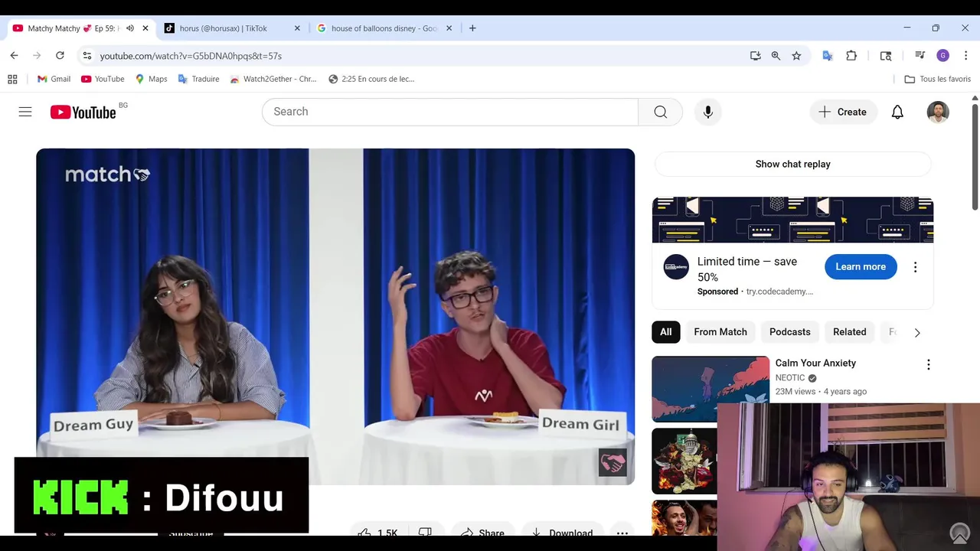This screenshot has width=980, height=551.
Task: Show chat replay
Action: point(792,164)
